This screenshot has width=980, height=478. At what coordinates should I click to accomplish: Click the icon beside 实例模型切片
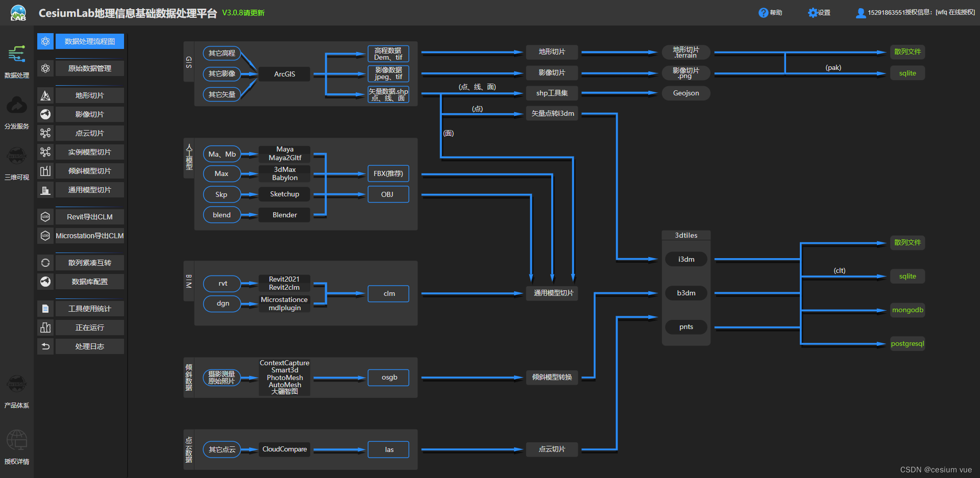[45, 152]
